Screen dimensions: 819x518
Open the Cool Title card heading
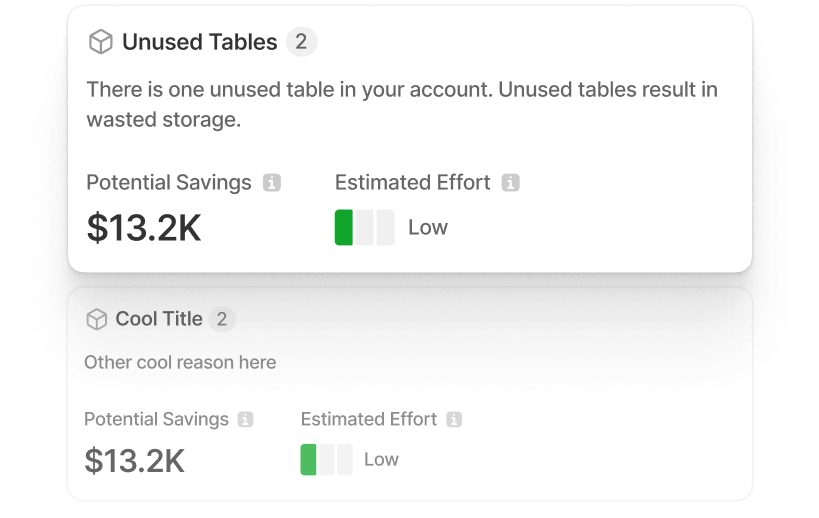(159, 319)
